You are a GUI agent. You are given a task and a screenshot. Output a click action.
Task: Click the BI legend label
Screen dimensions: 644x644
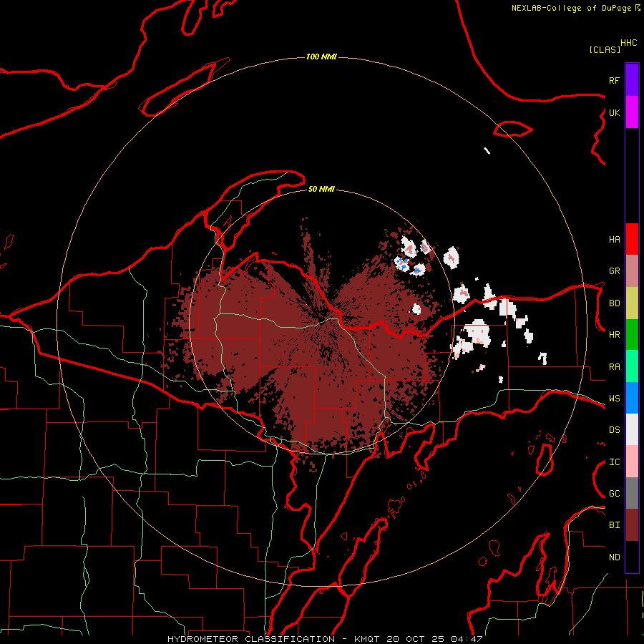coord(614,525)
